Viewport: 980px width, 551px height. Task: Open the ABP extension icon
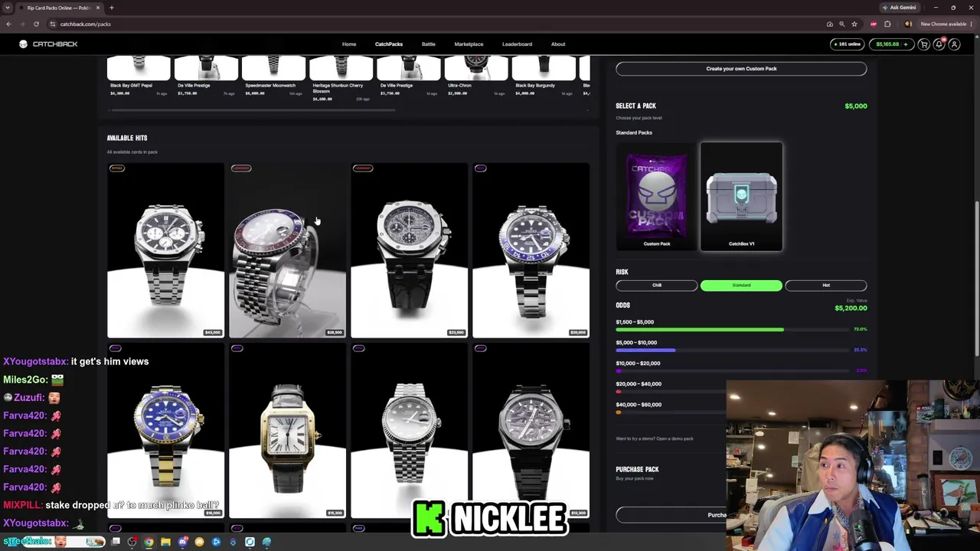pyautogui.click(x=874, y=24)
